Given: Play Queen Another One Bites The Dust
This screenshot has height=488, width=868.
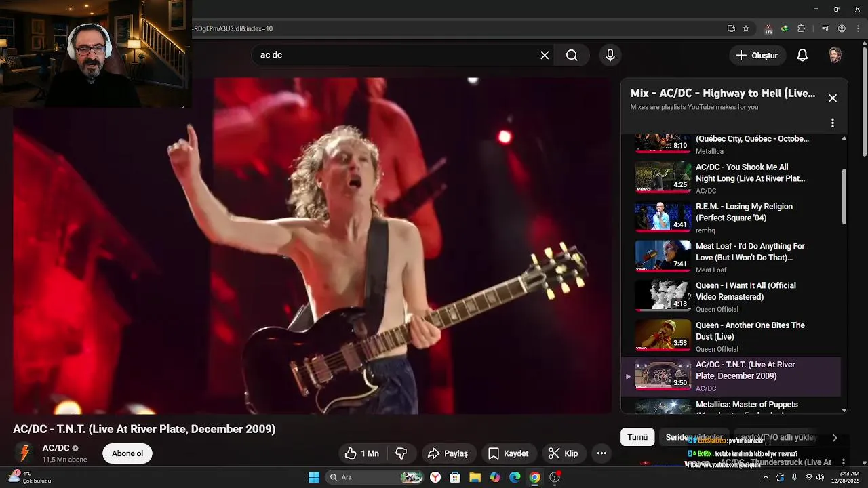Looking at the screenshot, I should pyautogui.click(x=663, y=335).
